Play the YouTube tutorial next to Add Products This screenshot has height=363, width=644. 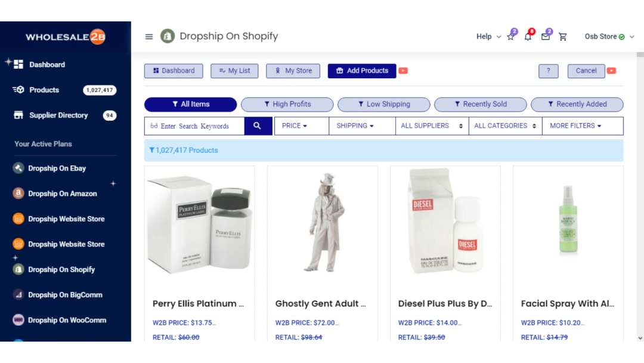(x=403, y=70)
